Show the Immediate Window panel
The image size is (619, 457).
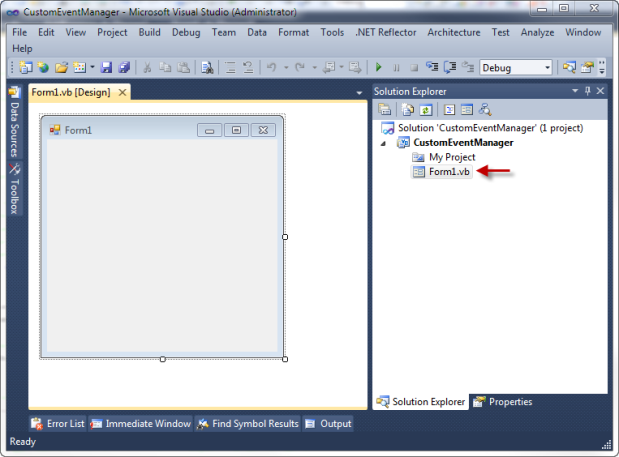coord(140,424)
